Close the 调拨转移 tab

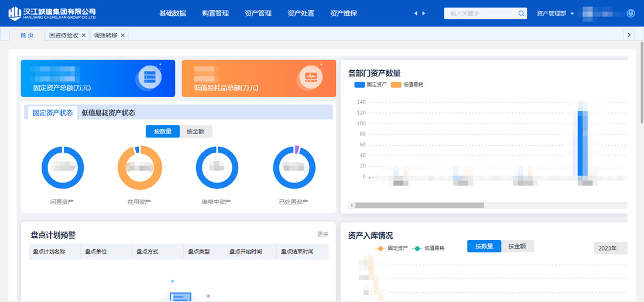click(123, 35)
